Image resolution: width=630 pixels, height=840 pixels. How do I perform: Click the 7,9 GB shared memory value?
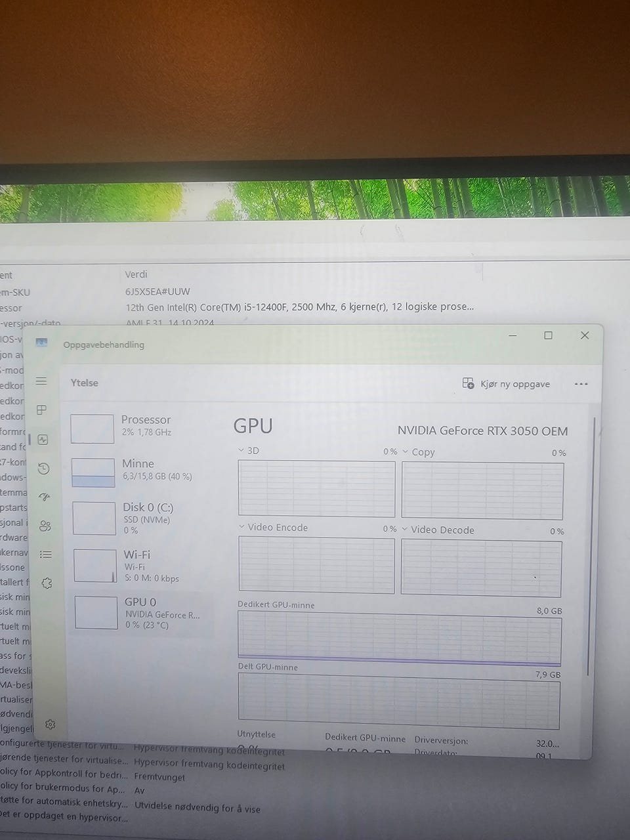548,674
